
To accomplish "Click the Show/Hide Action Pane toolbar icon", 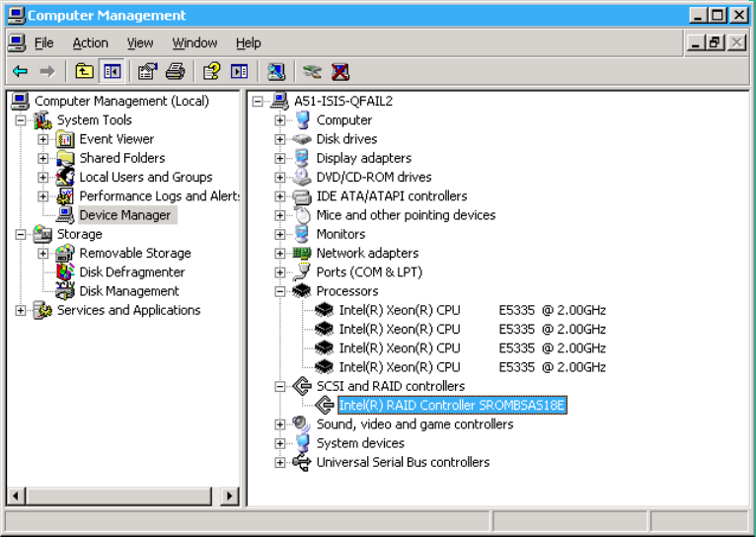I will click(239, 72).
